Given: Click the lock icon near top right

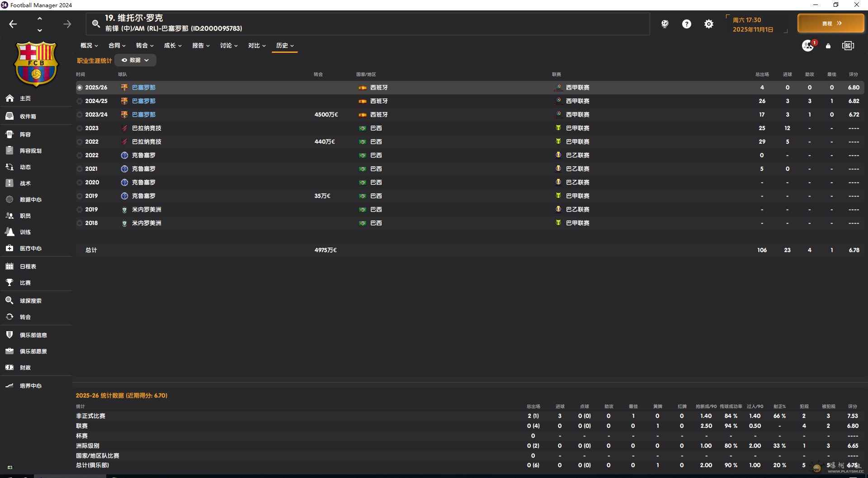Looking at the screenshot, I should click(x=828, y=46).
